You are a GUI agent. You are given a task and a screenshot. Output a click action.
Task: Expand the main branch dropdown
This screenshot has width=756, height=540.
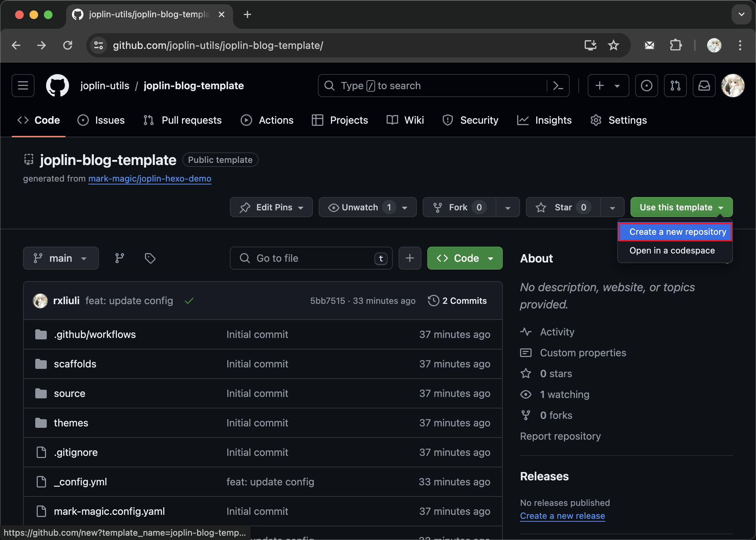point(61,258)
